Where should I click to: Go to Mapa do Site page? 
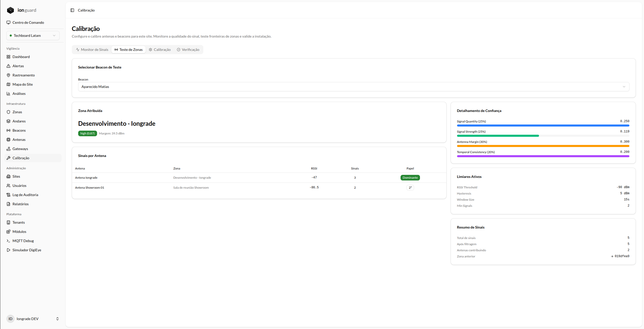[x=33, y=84]
